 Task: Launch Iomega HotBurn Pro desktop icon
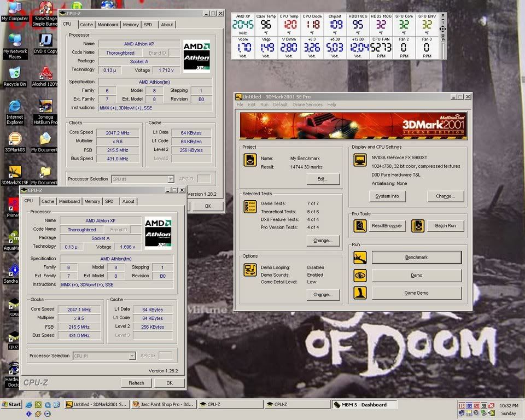[45, 112]
